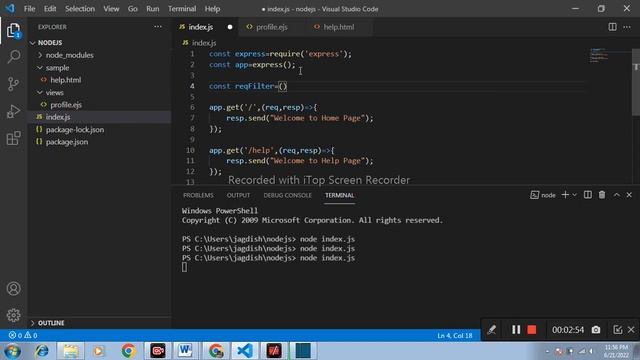
Task: Select the TERMINAL panel tab
Action: point(340,195)
